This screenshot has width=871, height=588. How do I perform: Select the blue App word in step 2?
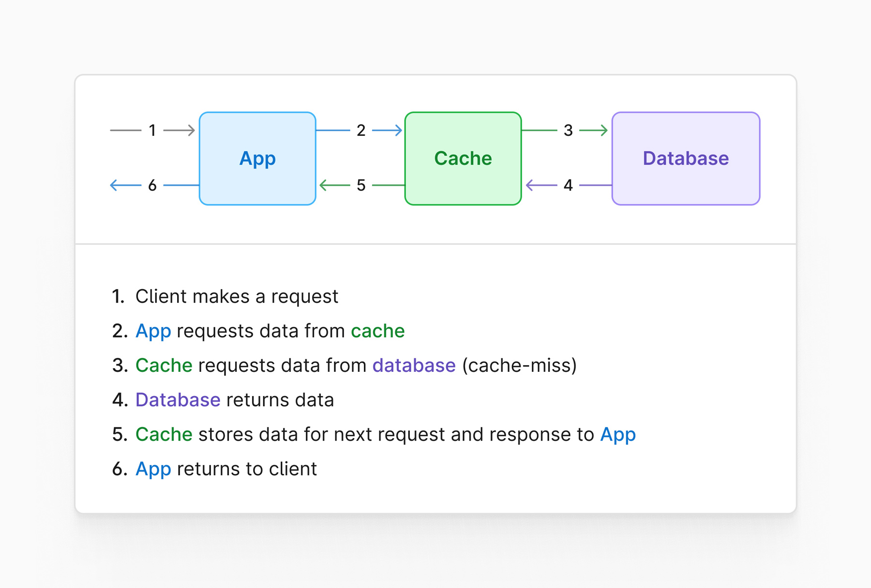(x=153, y=331)
